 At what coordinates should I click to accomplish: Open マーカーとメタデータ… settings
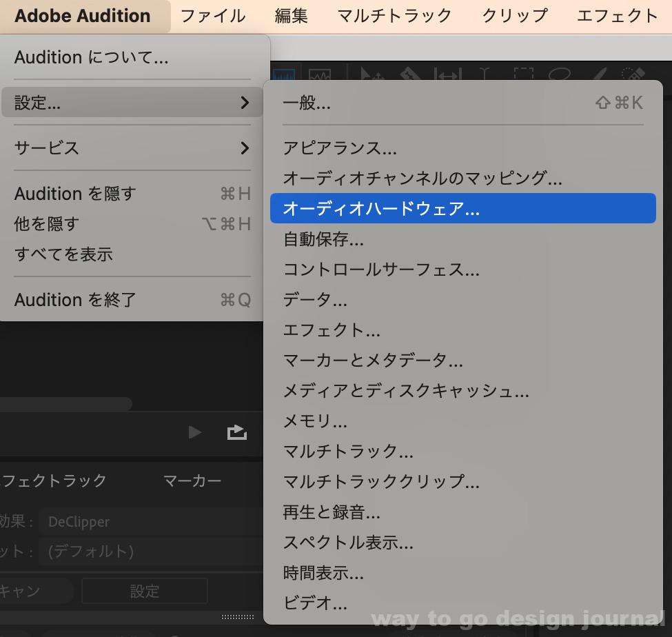pos(463,360)
